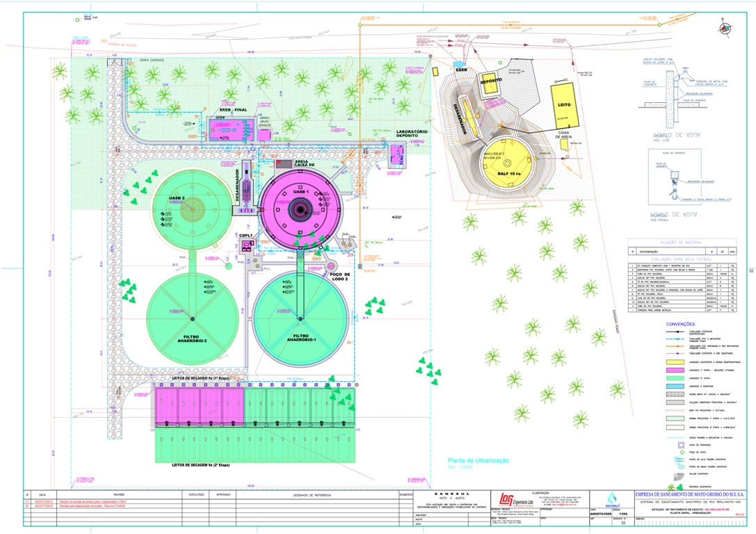
Task: Click the 'FILTRO ANAERÓBIO-1' label
Action: 301,339
